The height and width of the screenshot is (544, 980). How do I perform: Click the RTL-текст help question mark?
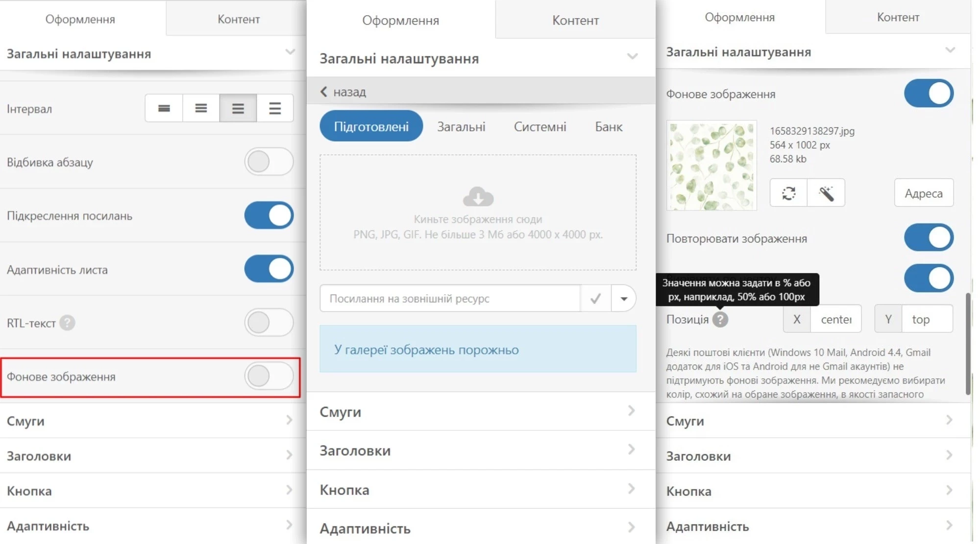(x=67, y=323)
